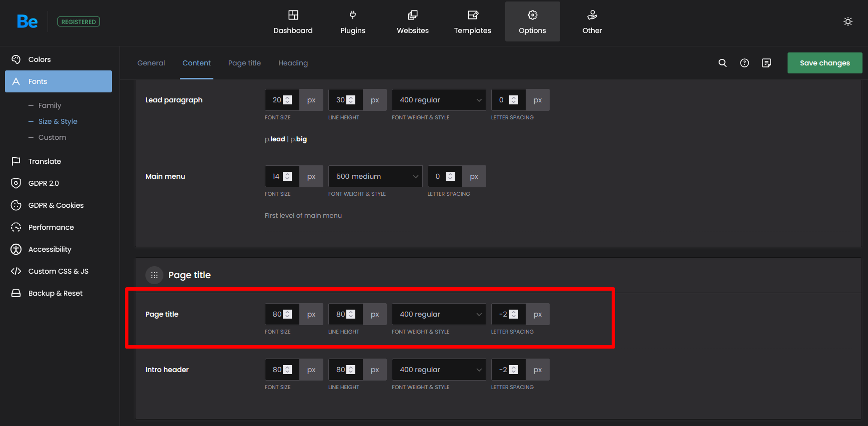
Task: Click the Page title section drag handle
Action: click(154, 275)
